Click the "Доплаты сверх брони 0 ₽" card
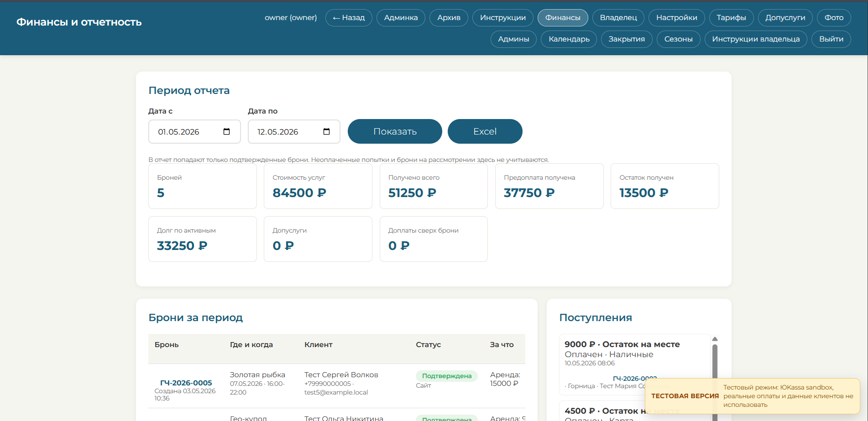Viewport: 868px width, 421px height. point(434,239)
